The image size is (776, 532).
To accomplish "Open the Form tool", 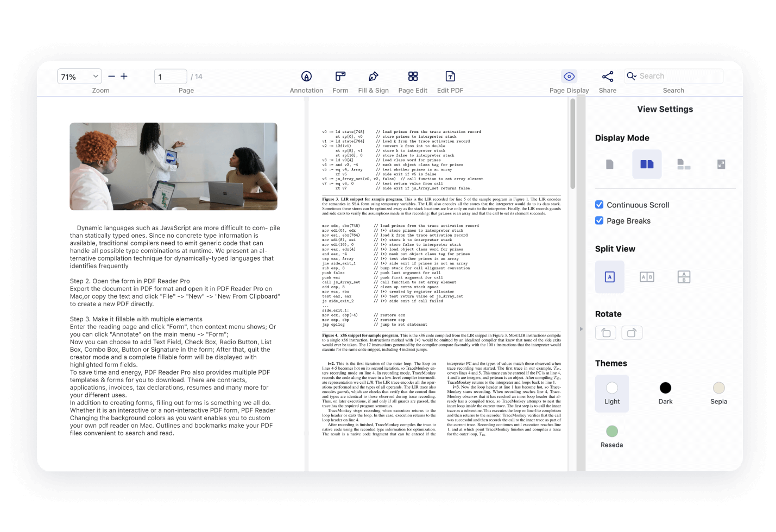I will (340, 77).
